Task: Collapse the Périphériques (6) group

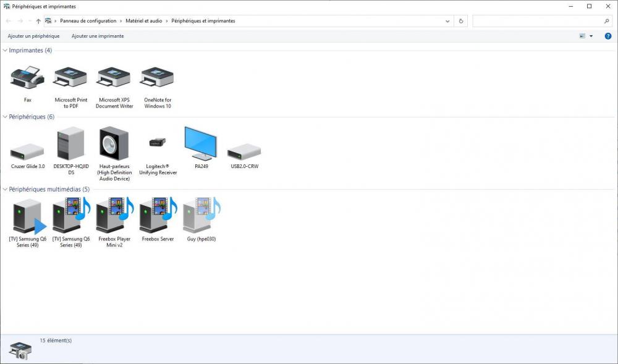Action: [5, 117]
